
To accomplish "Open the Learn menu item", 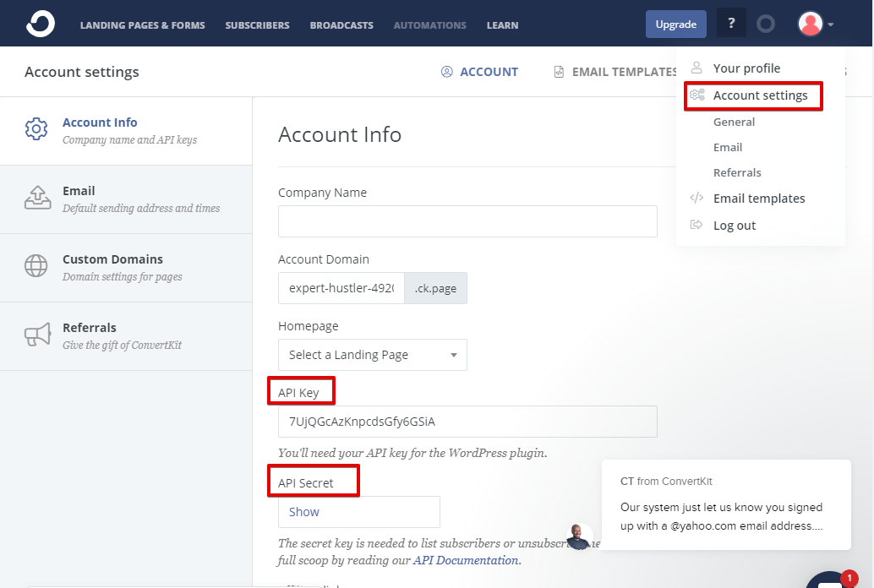I will coord(502,25).
